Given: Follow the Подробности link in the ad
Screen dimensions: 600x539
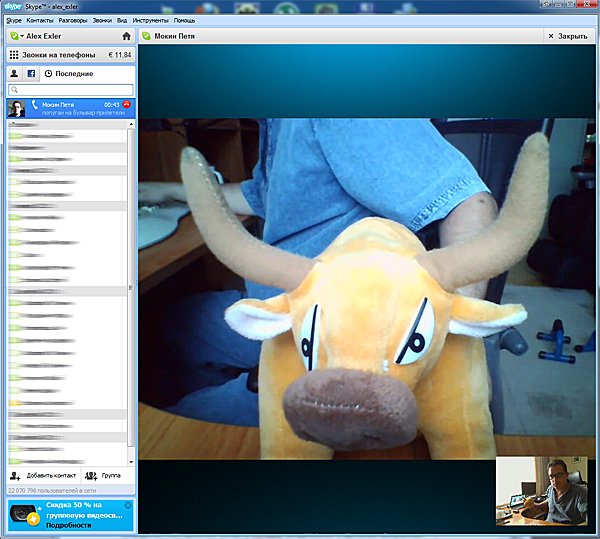Looking at the screenshot, I should [68, 525].
